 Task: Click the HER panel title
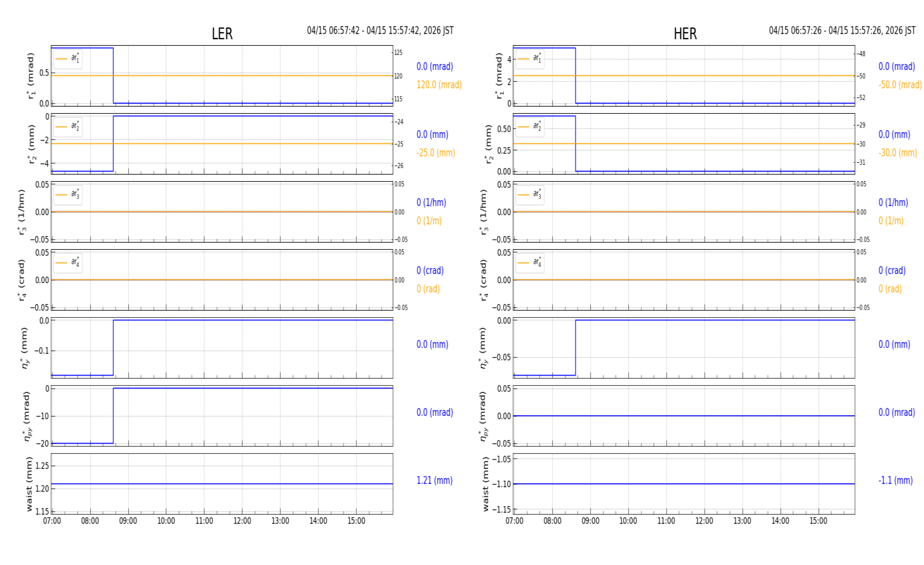[684, 34]
